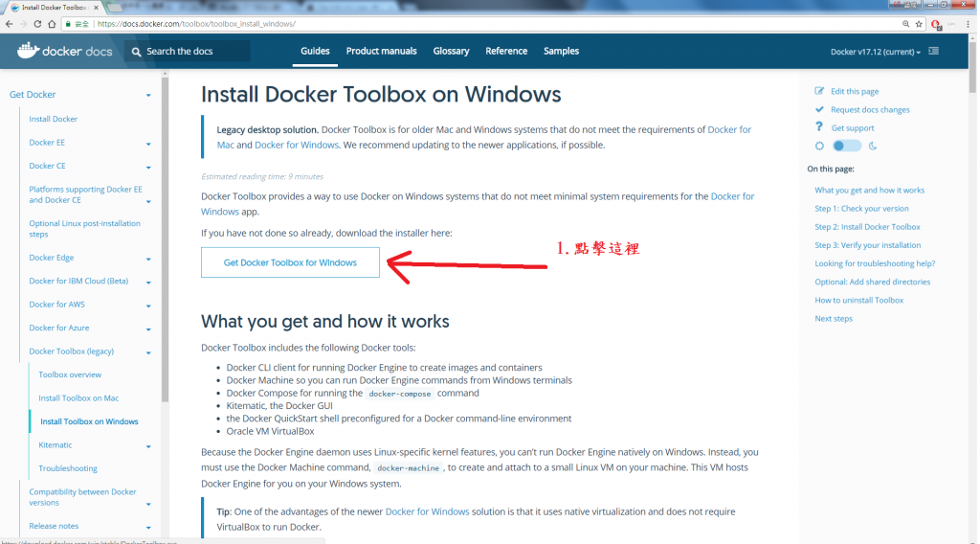Screen dimensions: 980x544
Task: Toggle the day/night theme switch
Action: point(847,146)
